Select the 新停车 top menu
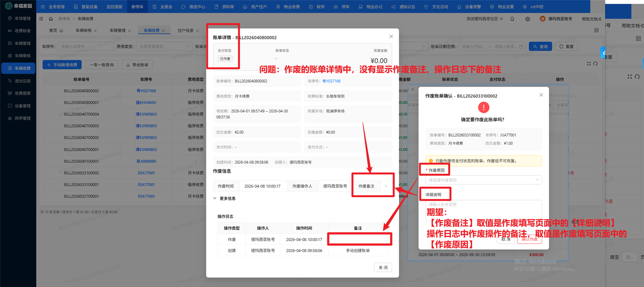 pos(137,6)
